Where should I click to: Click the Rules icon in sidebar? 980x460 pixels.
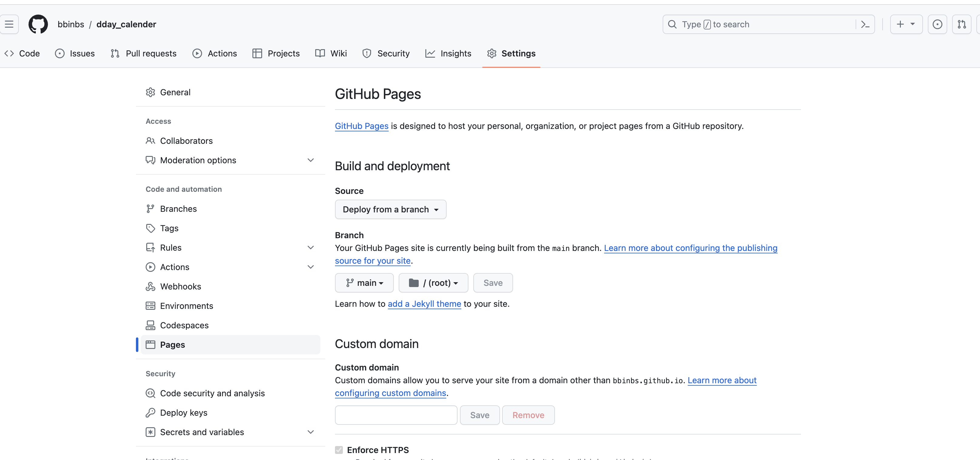tap(150, 248)
